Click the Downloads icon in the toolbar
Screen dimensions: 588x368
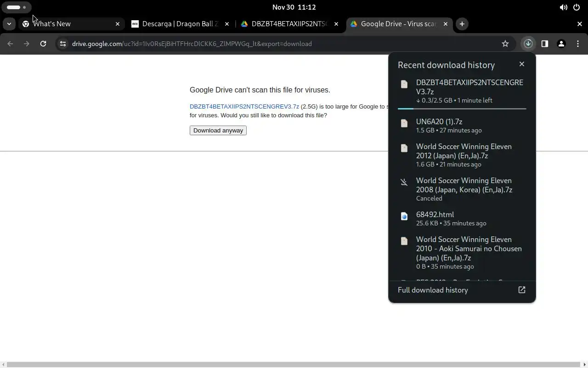(528, 44)
